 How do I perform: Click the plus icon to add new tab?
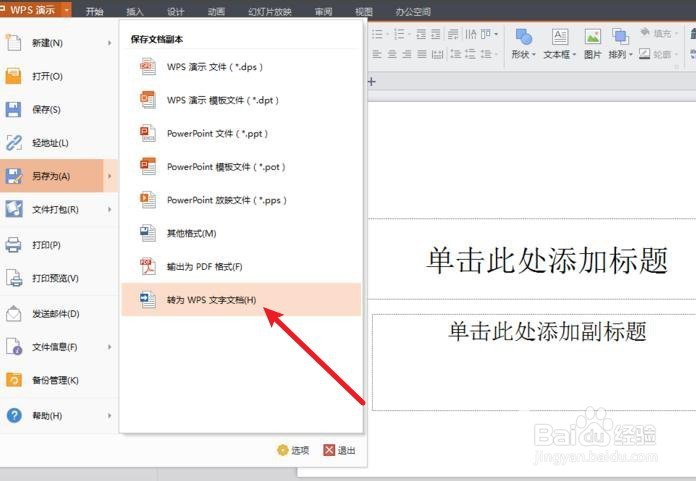click(372, 81)
